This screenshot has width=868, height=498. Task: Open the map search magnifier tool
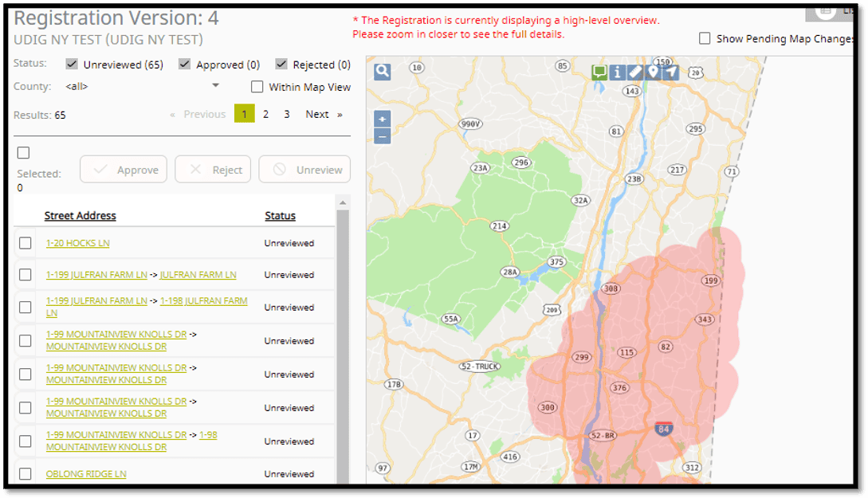pyautogui.click(x=383, y=72)
